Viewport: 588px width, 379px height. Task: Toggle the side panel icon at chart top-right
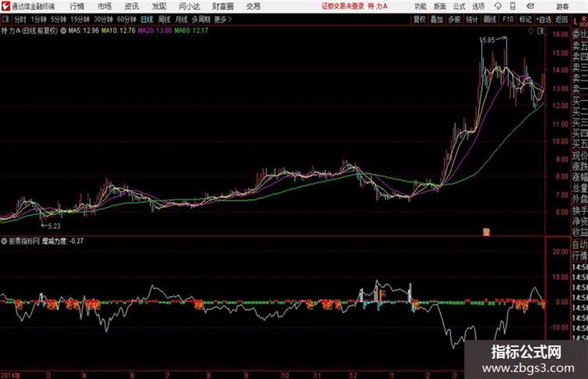tap(540, 31)
